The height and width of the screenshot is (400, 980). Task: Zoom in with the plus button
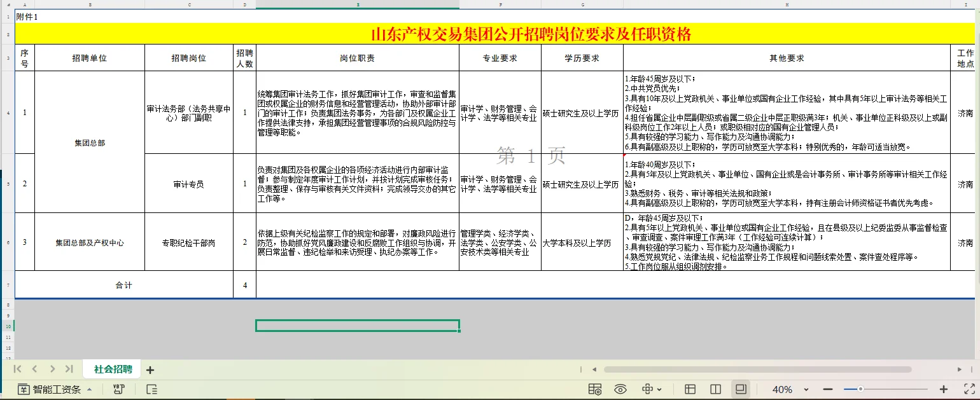click(x=944, y=389)
